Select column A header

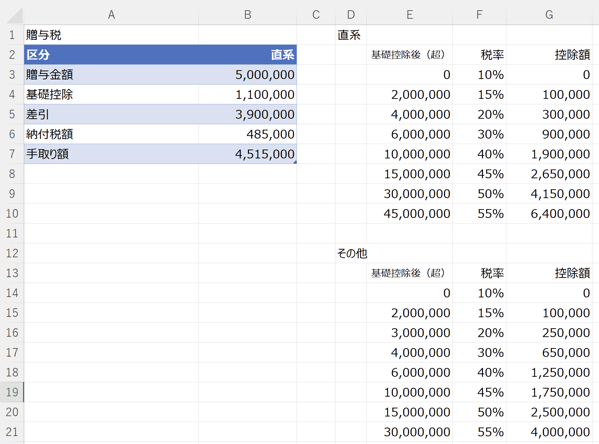click(111, 15)
